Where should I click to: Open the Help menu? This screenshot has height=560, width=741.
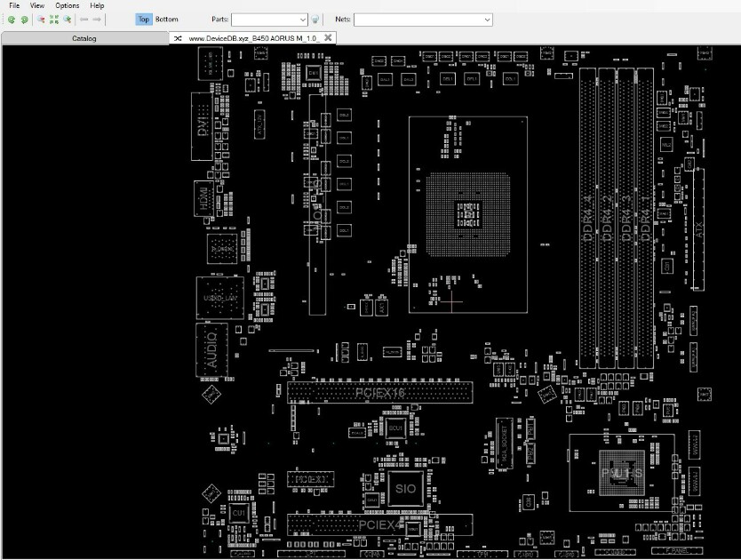pos(97,5)
